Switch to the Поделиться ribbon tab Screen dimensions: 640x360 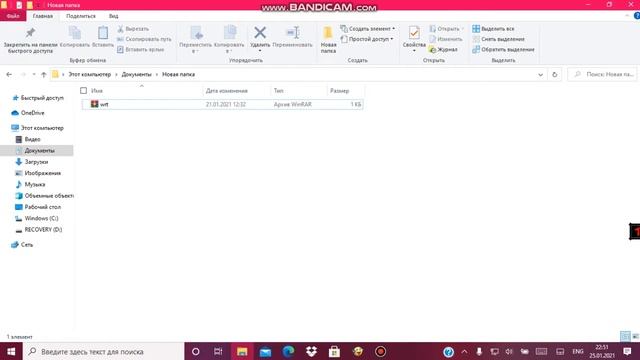81,16
